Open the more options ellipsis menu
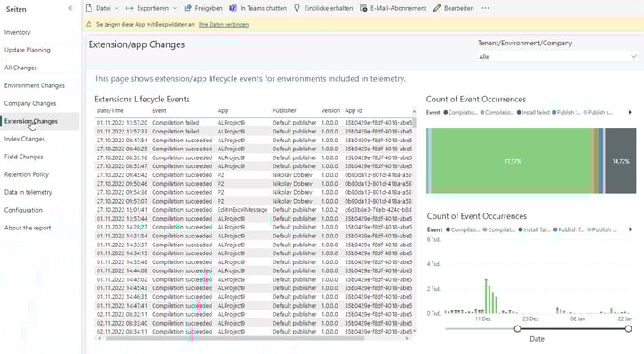This screenshot has height=354, width=644. 486,8
